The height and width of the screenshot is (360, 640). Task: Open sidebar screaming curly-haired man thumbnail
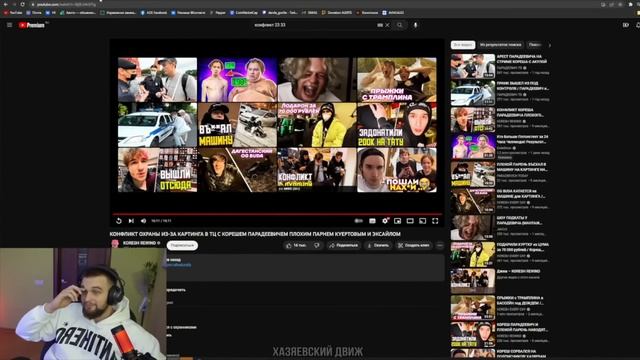[473, 227]
